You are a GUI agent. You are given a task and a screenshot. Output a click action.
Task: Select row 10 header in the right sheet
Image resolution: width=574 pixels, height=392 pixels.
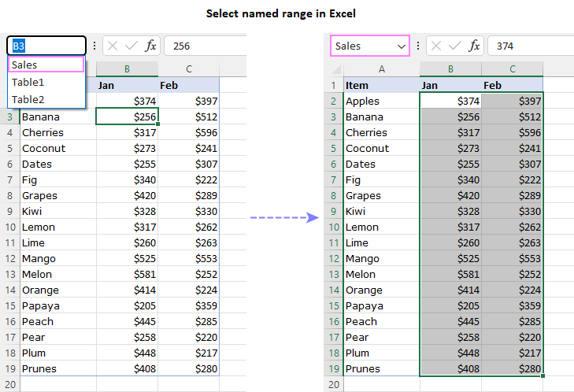tap(332, 227)
